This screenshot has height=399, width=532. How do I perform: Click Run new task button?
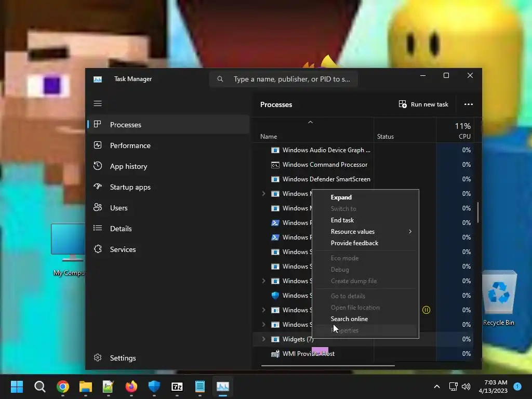[x=423, y=104]
